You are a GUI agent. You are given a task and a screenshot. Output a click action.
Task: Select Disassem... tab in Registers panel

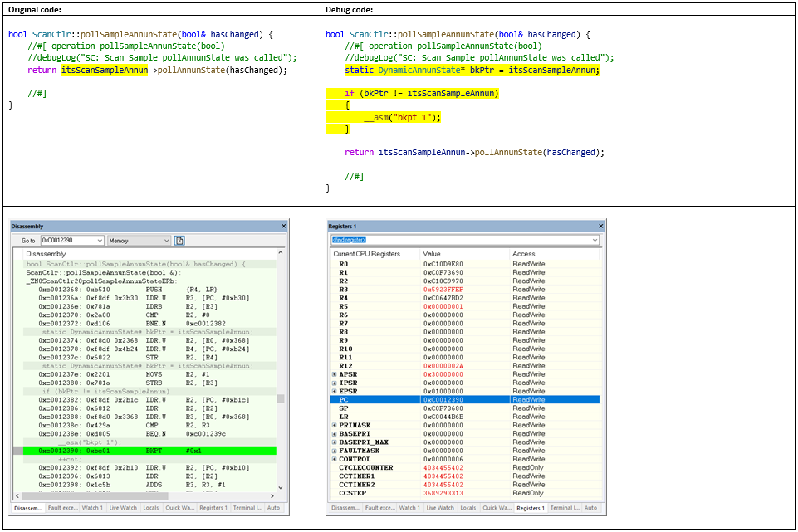pyautogui.click(x=345, y=508)
